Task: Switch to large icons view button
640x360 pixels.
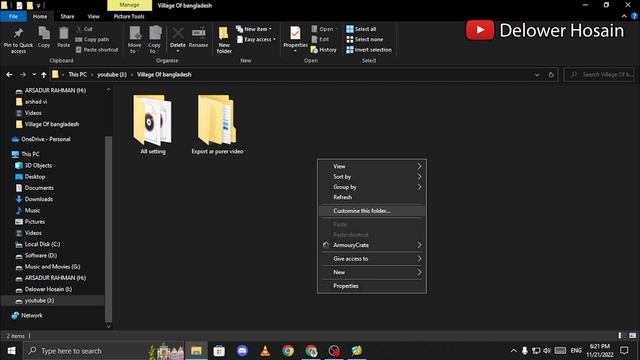Action: click(632, 336)
